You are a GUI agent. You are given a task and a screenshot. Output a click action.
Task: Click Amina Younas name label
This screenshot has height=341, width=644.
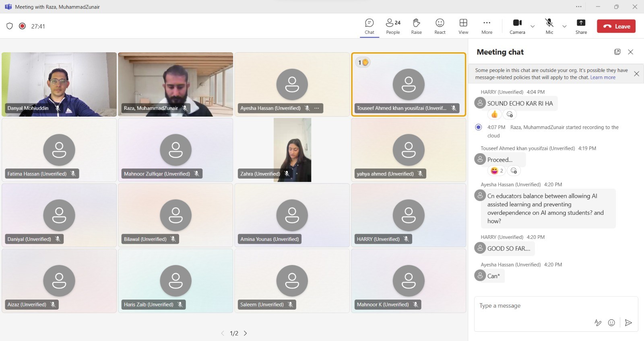click(x=269, y=239)
